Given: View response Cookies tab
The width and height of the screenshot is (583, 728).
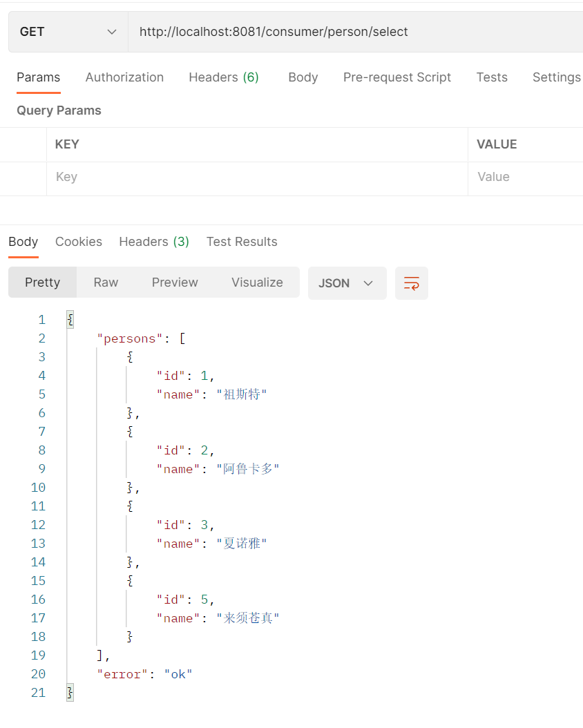Looking at the screenshot, I should click(x=79, y=242).
